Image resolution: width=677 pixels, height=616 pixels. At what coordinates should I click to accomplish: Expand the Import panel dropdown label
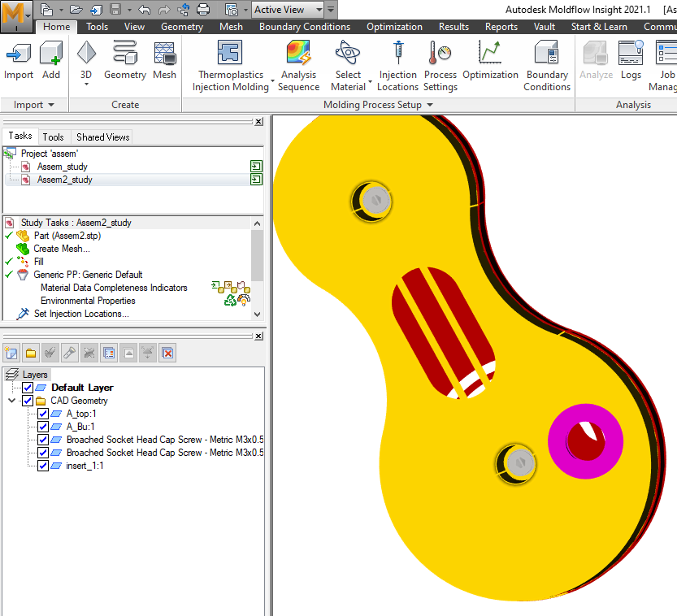[34, 105]
